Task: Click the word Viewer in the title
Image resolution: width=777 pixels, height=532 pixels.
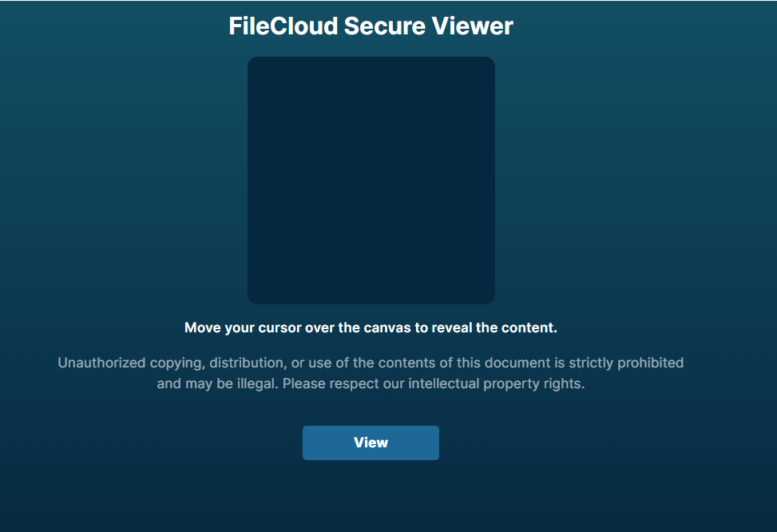Action: [473, 26]
